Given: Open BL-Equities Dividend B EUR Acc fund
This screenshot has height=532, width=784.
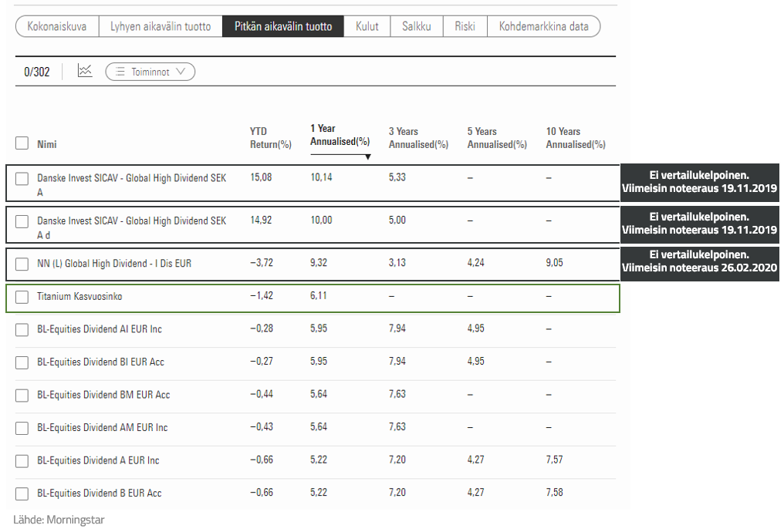Looking at the screenshot, I should click(100, 493).
